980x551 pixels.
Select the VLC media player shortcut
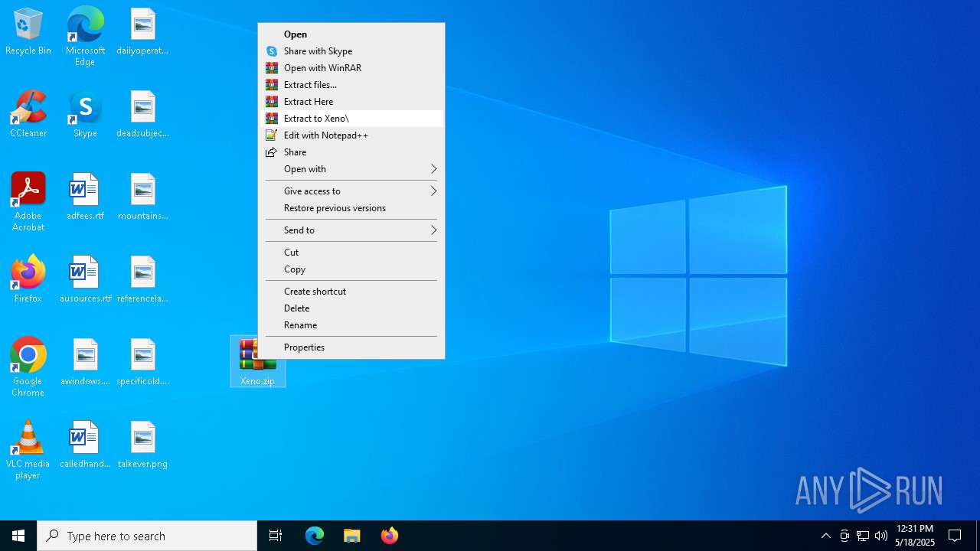point(28,450)
